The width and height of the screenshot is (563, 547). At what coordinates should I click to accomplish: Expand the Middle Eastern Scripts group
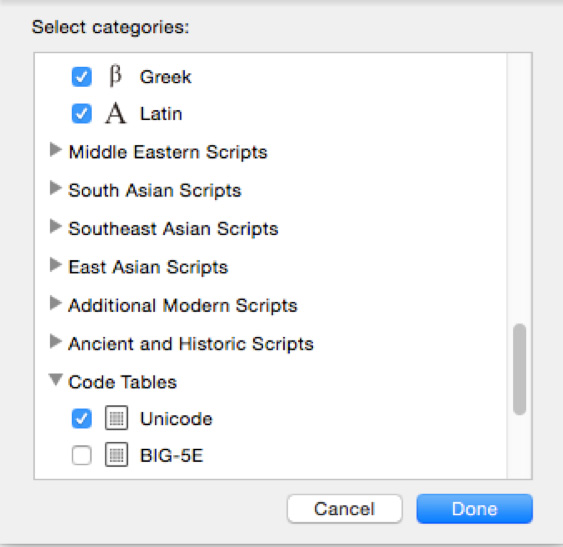pyautogui.click(x=55, y=150)
